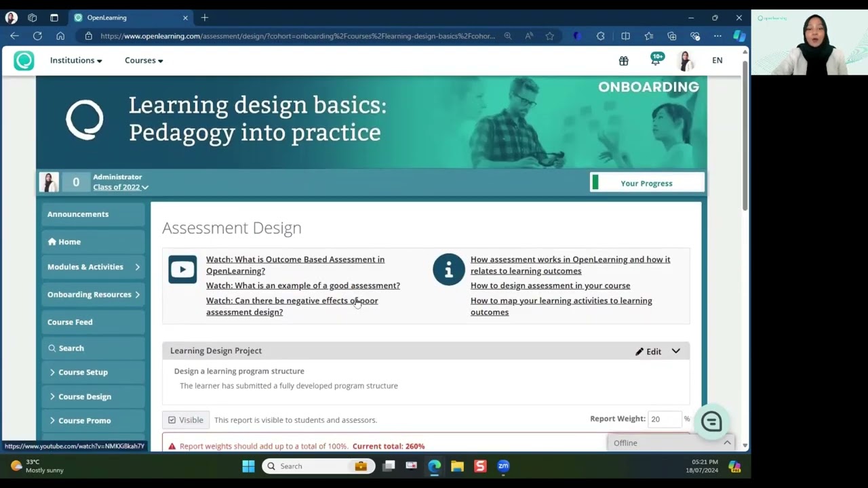Reload the page with refresh icon
The width and height of the screenshot is (868, 488).
coord(37,36)
